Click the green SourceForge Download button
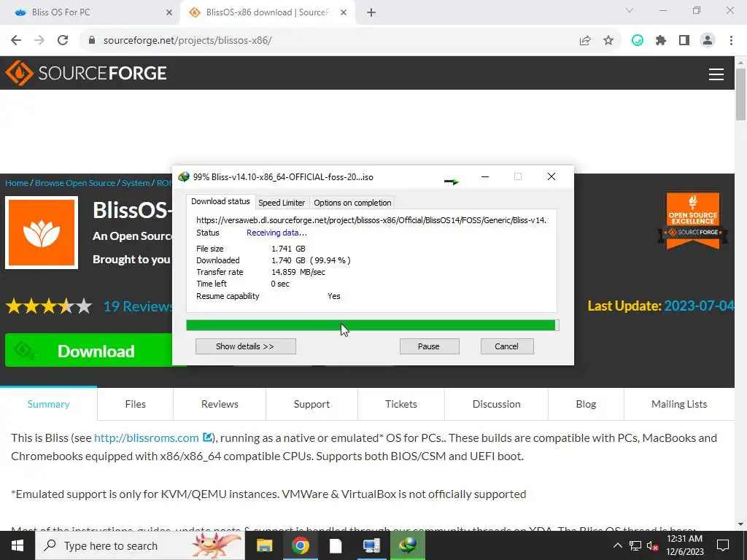Image resolution: width=747 pixels, height=560 pixels. point(89,351)
